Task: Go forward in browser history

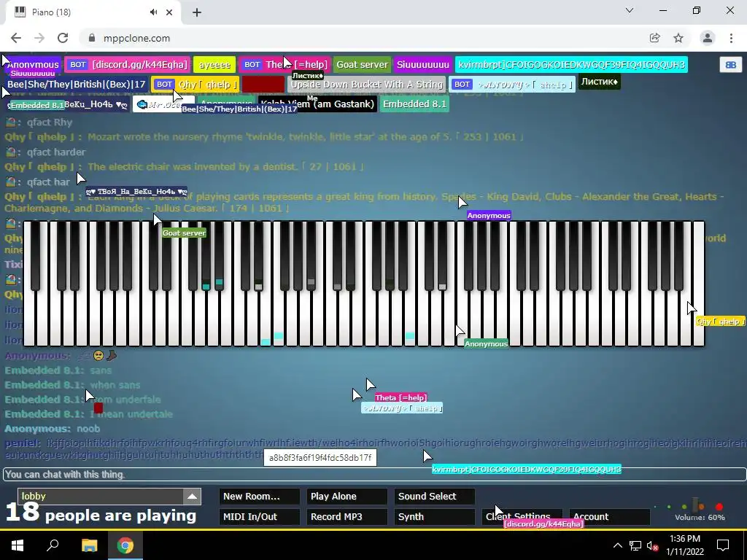Action: point(39,38)
